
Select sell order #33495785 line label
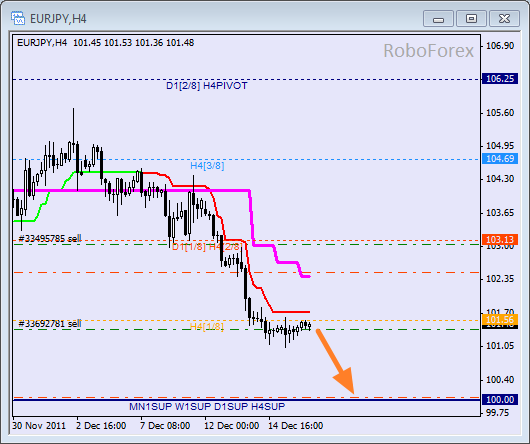click(50, 239)
